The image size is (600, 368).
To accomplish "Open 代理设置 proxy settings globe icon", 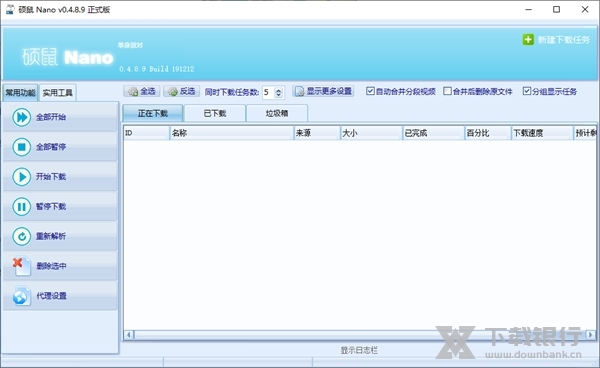I will click(x=21, y=296).
